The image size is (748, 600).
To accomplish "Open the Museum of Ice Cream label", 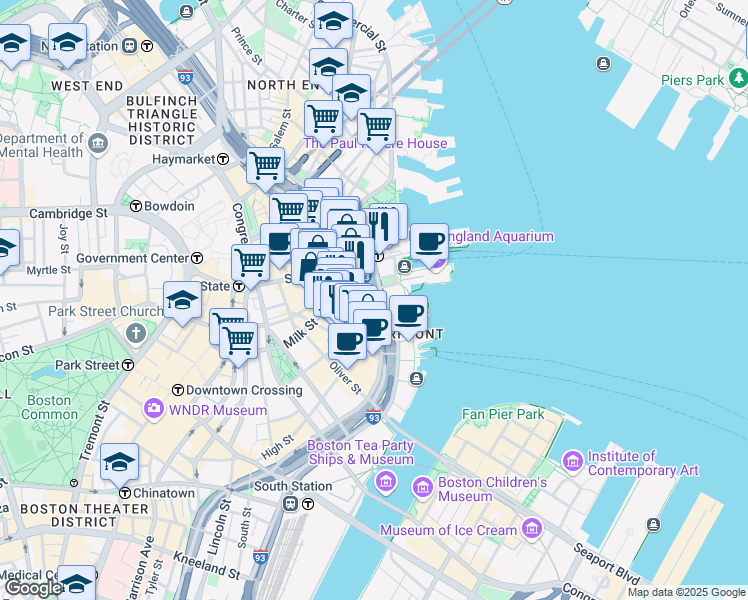I will coord(448,530).
